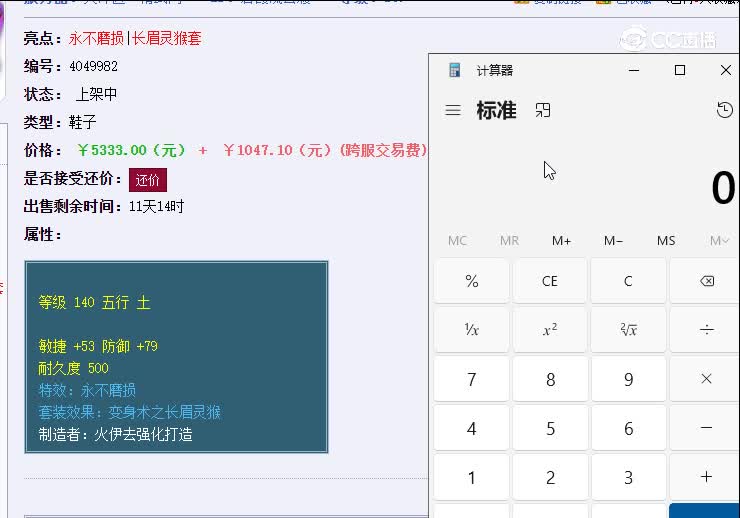Maximize the calculator window

pyautogui.click(x=680, y=70)
